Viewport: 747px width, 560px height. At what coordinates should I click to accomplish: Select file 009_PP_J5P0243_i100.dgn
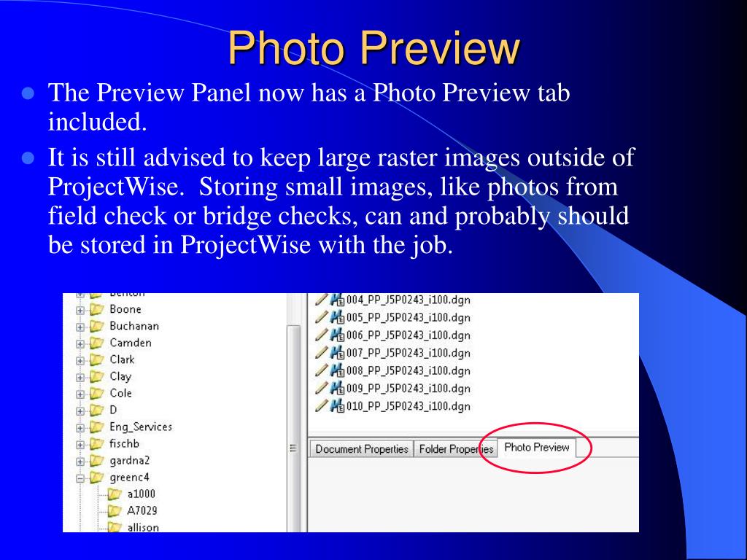[408, 389]
